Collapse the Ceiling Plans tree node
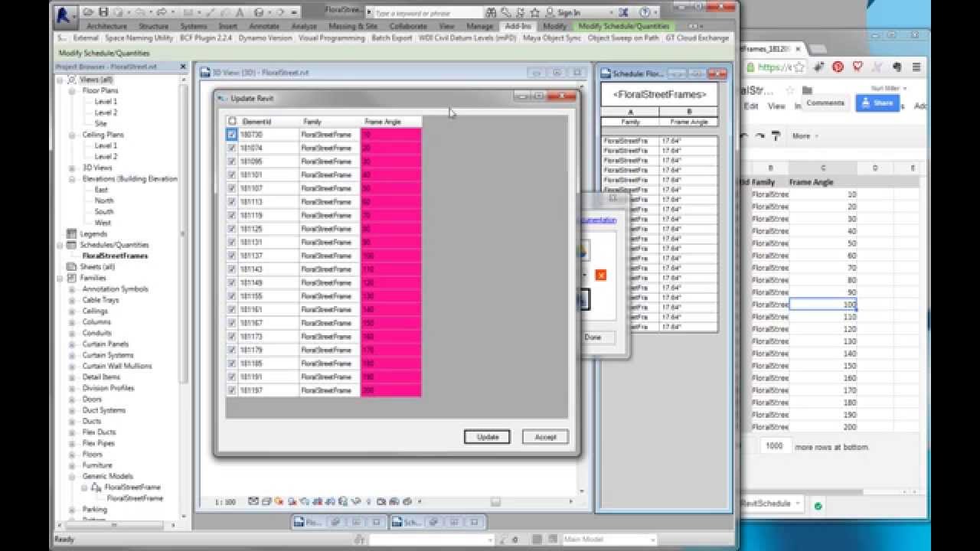 pos(73,135)
